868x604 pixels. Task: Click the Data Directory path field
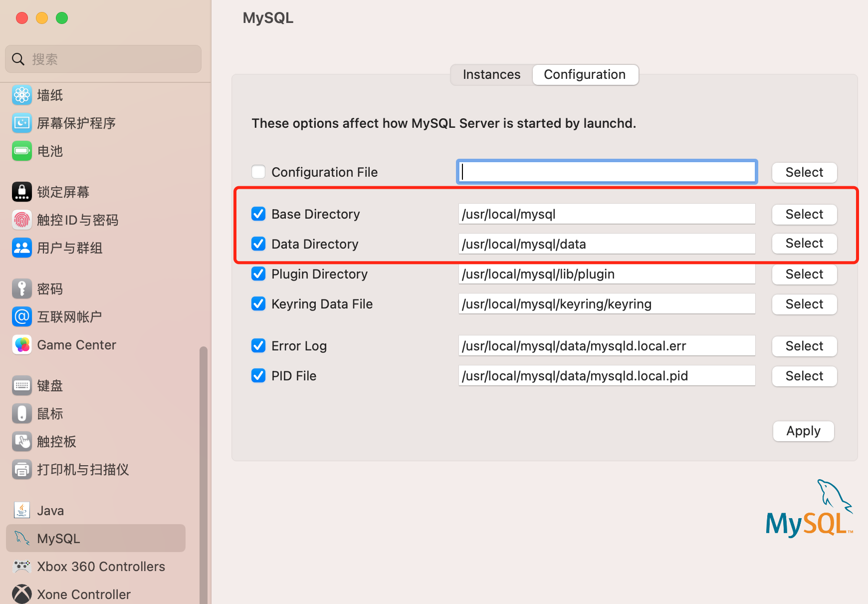[607, 244]
